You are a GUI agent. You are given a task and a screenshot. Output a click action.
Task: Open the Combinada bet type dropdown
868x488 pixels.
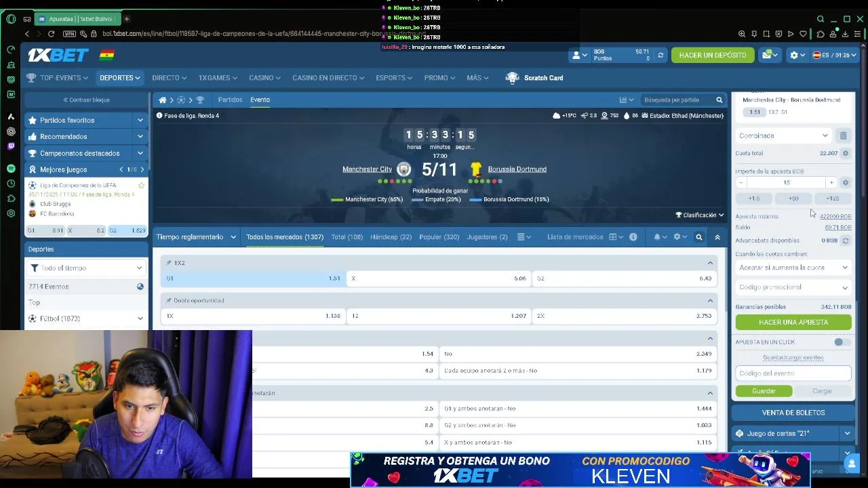783,136
